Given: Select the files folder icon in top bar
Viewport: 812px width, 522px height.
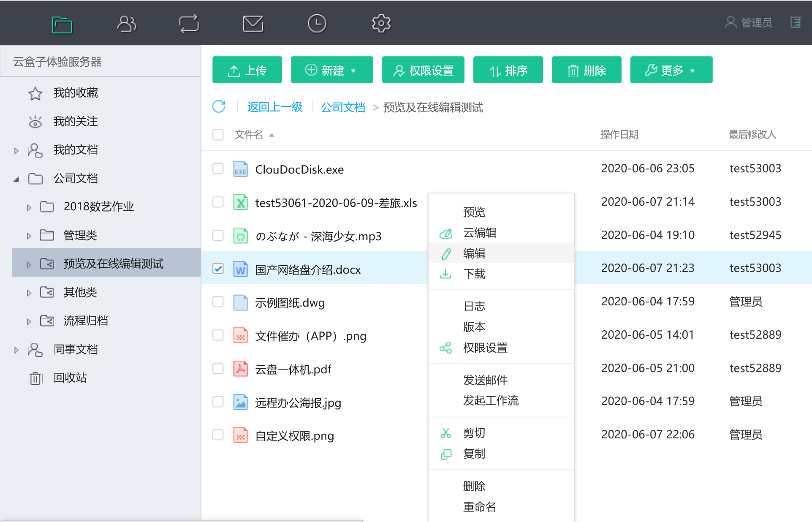Looking at the screenshot, I should (62, 24).
